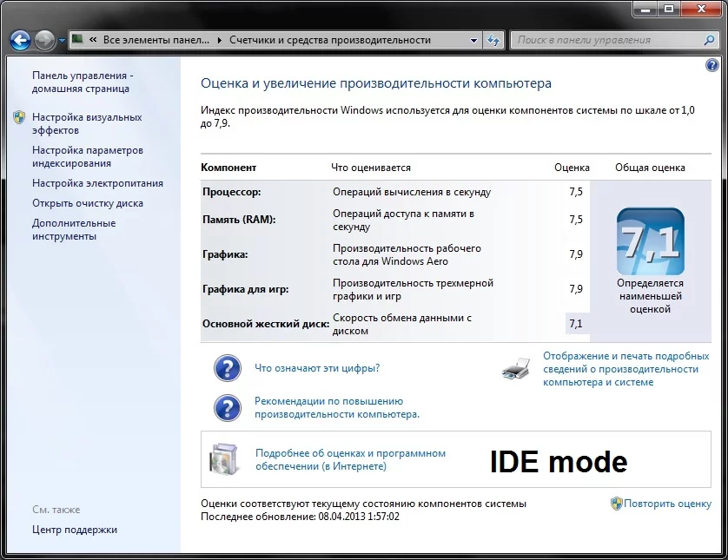This screenshot has height=560, width=728.
Task: Open help via the blue question mark icon
Action: 711,65
